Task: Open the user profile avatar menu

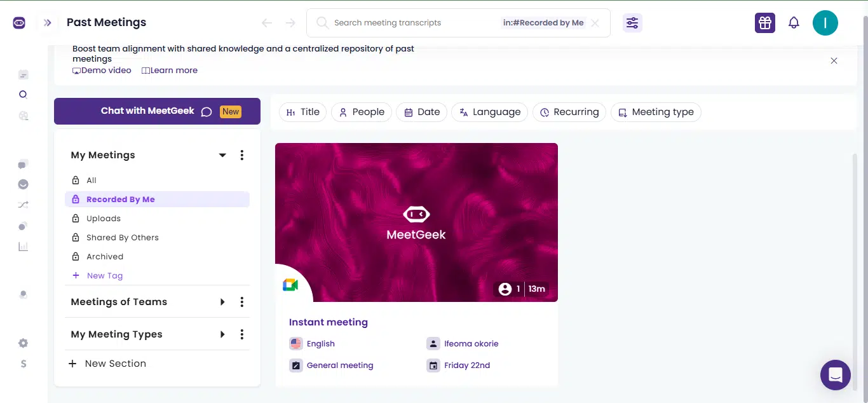Action: (825, 23)
